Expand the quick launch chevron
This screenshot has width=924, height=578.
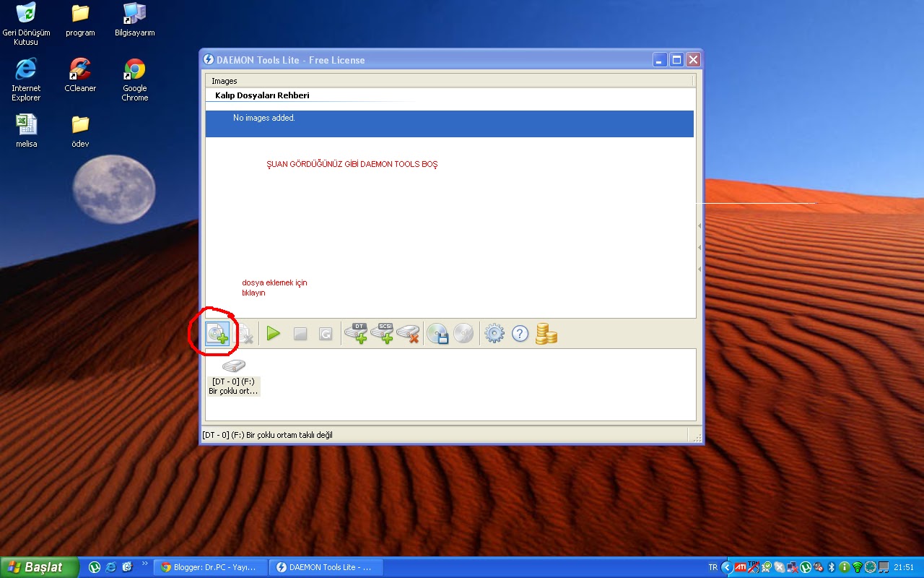[144, 564]
